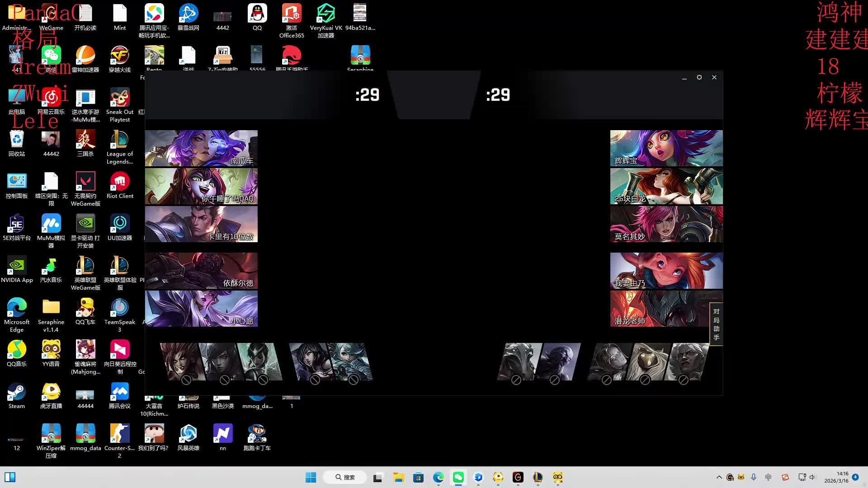
Task: Click the 对局助手 side tab
Action: coord(716,324)
